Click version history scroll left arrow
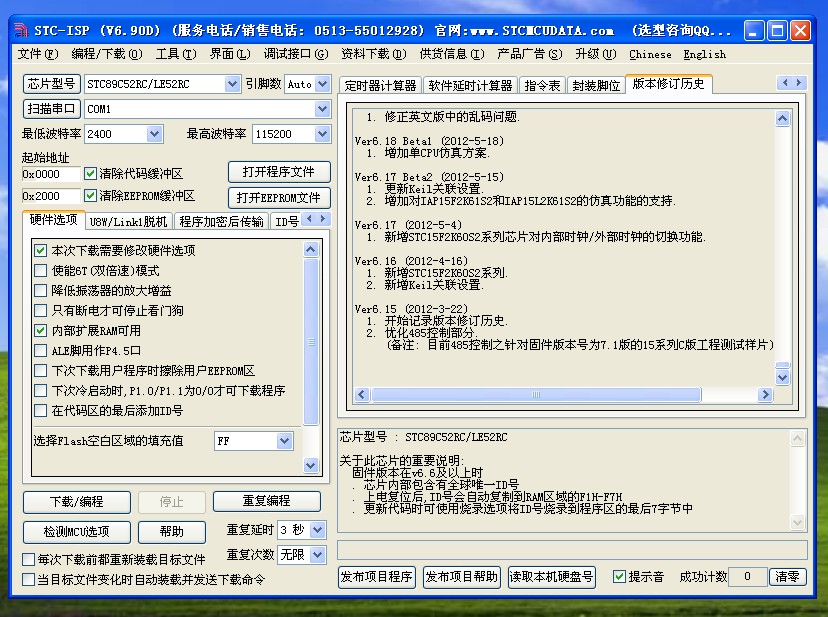Viewport: 828px width, 617px height. 362,394
